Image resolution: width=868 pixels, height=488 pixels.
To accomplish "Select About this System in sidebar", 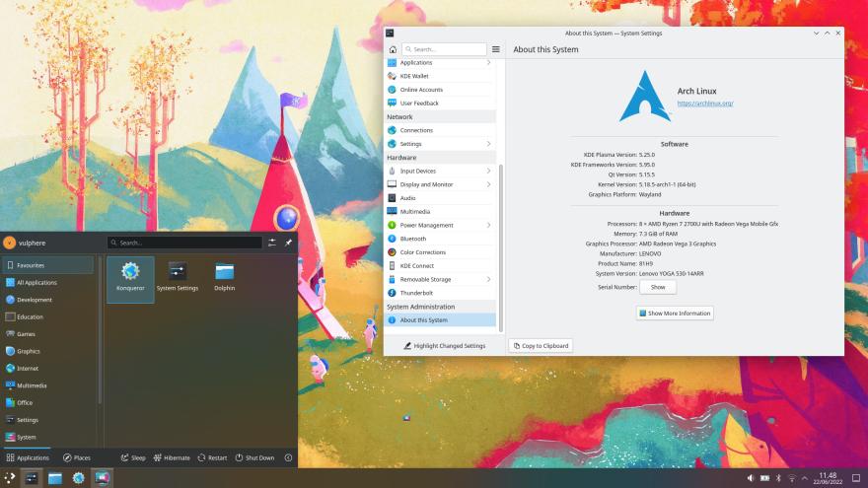I will click(x=440, y=319).
